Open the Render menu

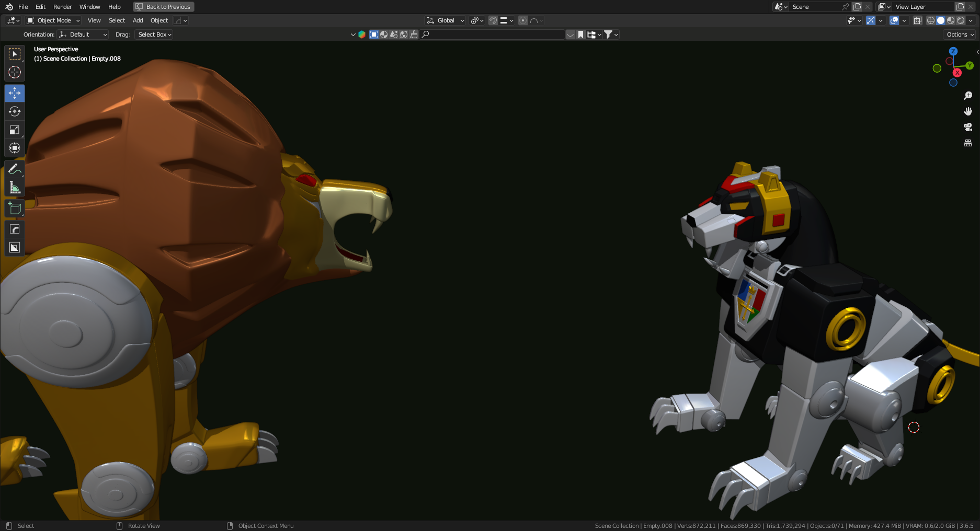click(x=62, y=7)
